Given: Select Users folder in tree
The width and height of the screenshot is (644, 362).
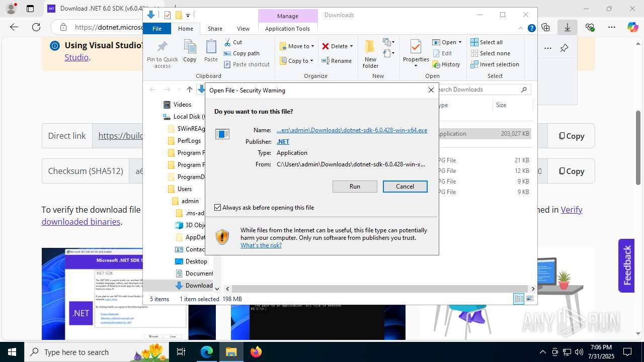Looking at the screenshot, I should pyautogui.click(x=179, y=189).
